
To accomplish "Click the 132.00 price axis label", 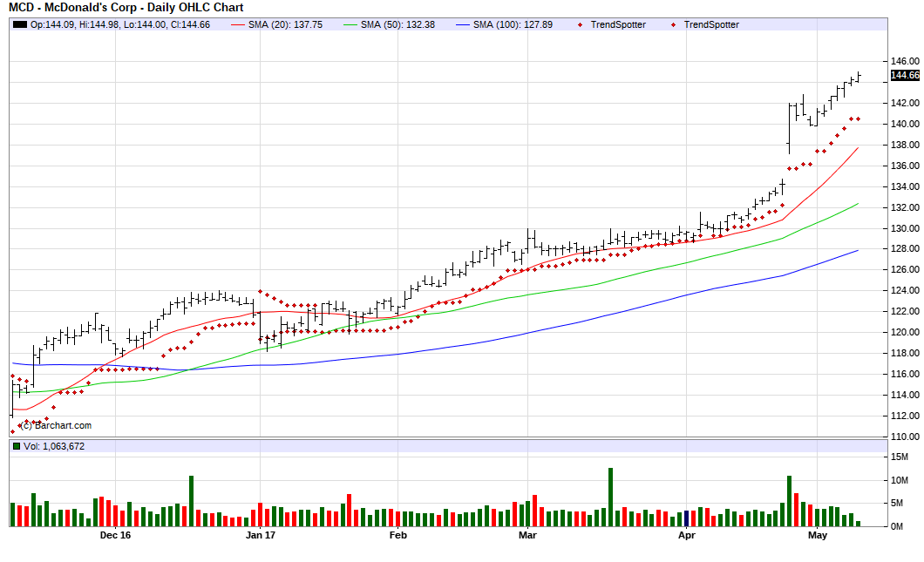I will [x=905, y=207].
